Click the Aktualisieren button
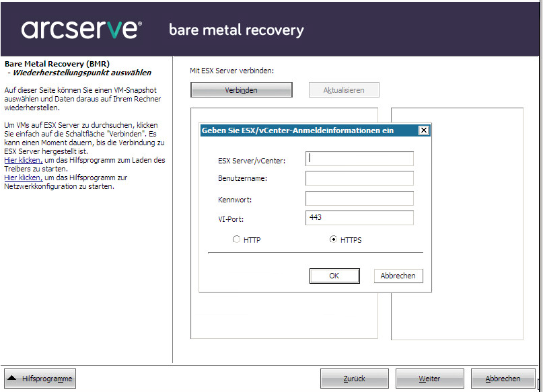The width and height of the screenshot is (543, 392). tap(344, 90)
